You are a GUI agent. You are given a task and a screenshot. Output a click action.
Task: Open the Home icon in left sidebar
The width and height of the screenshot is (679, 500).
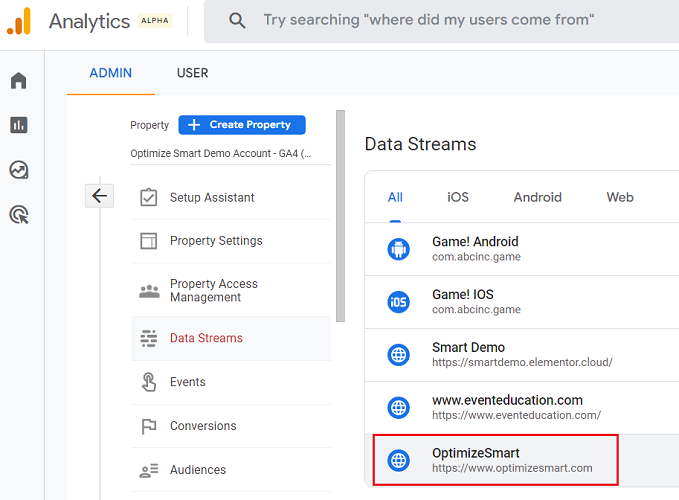(19, 81)
